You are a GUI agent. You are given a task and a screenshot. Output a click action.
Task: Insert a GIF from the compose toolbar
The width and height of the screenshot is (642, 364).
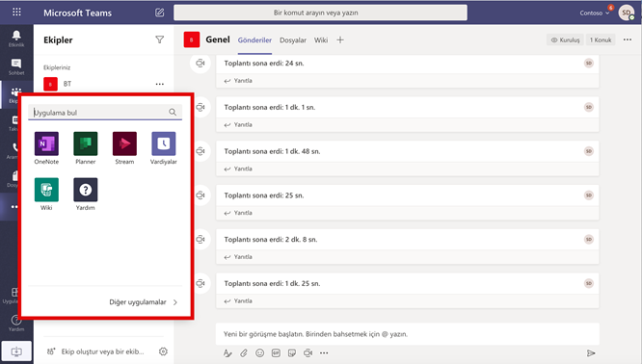(x=276, y=353)
